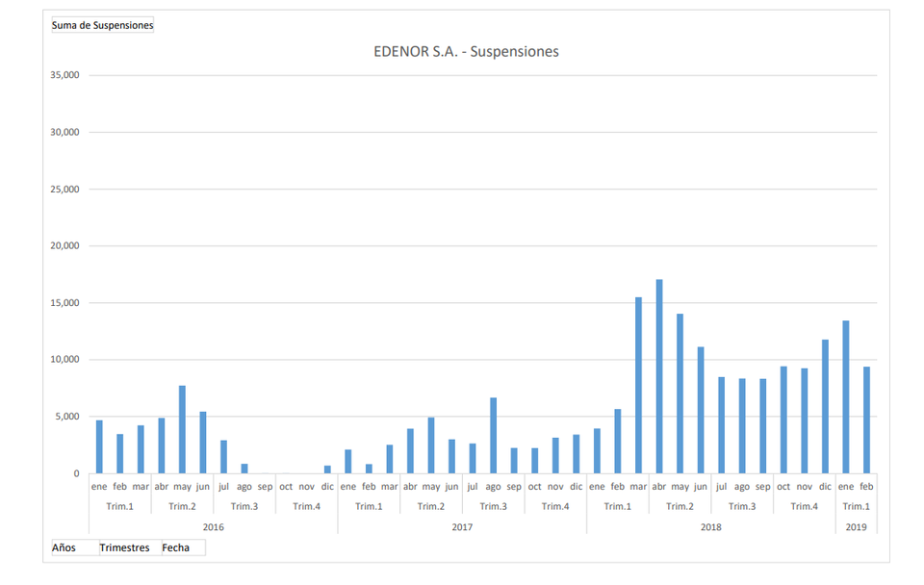
Task: Click the jul label under 2018
Action: tap(721, 487)
